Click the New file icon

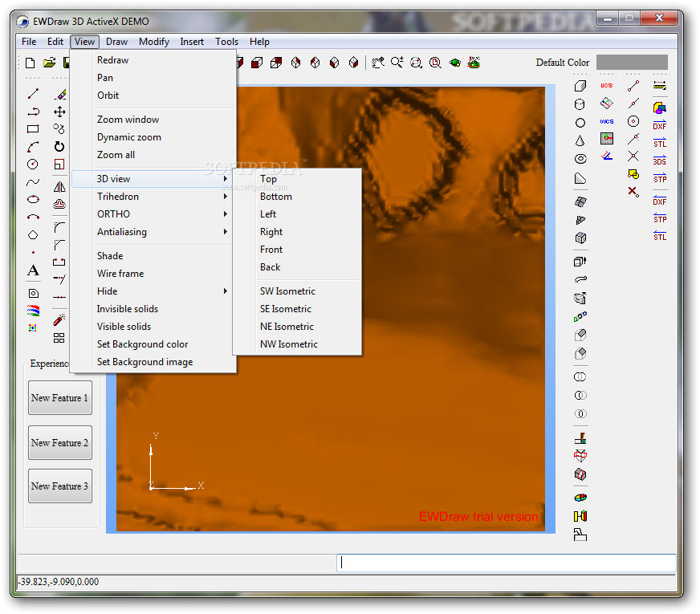click(30, 63)
